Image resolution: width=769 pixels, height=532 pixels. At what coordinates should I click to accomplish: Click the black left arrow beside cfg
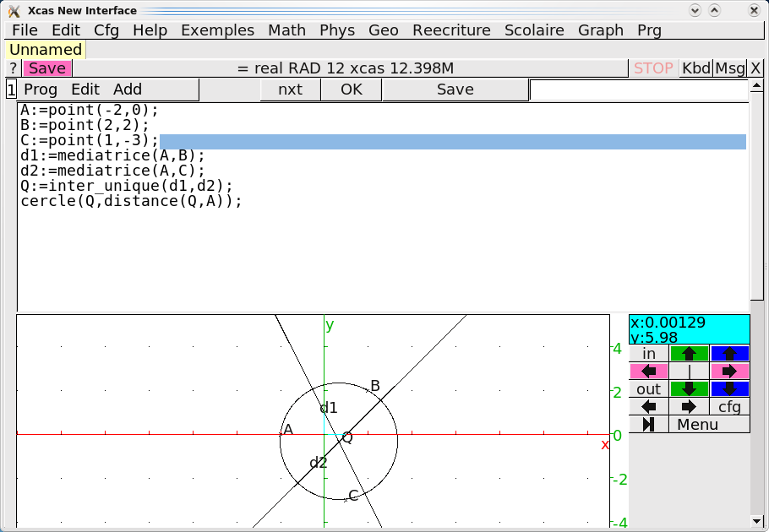click(648, 406)
